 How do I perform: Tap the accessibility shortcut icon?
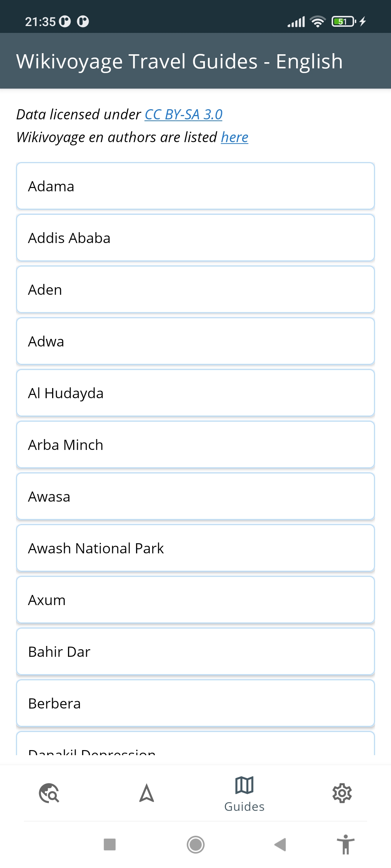coord(346,845)
